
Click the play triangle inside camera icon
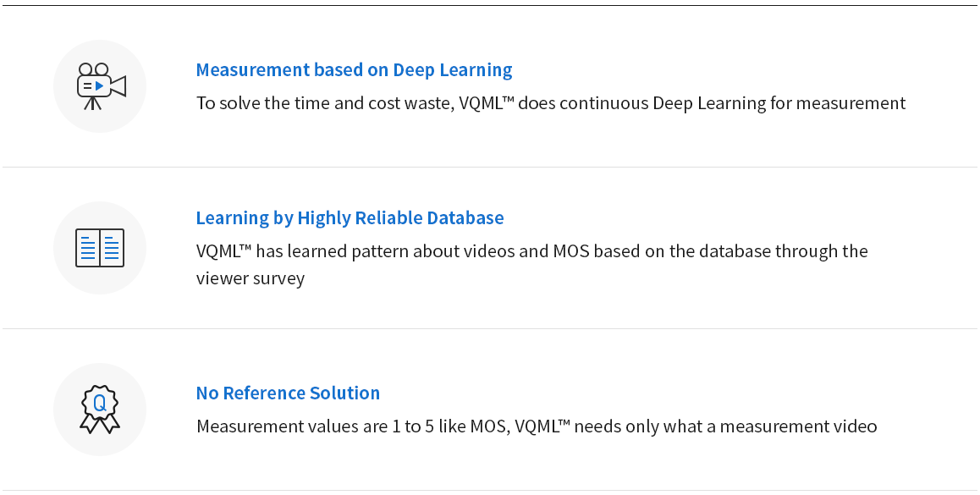pyautogui.click(x=99, y=86)
